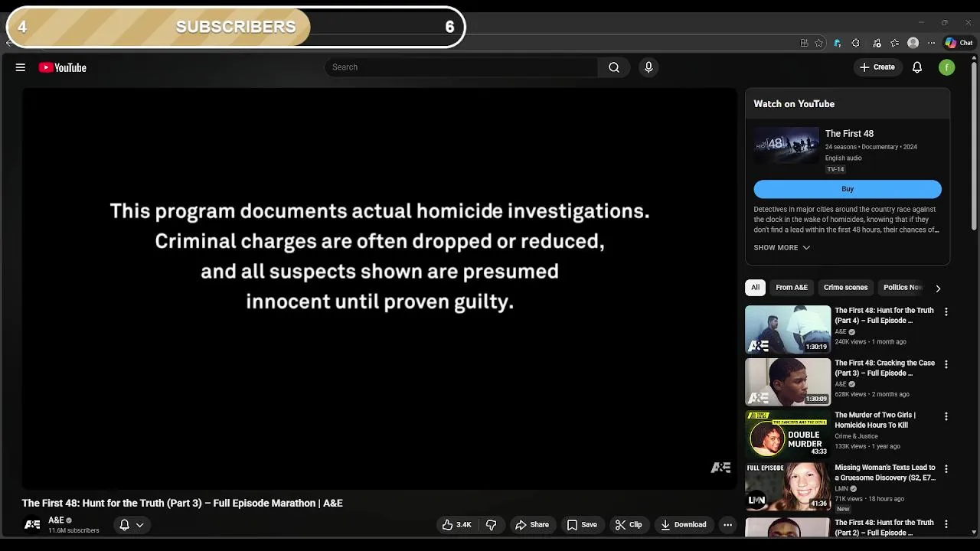
Task: Open 'Missing Woman's Texts Lead to' title
Action: coord(885,472)
